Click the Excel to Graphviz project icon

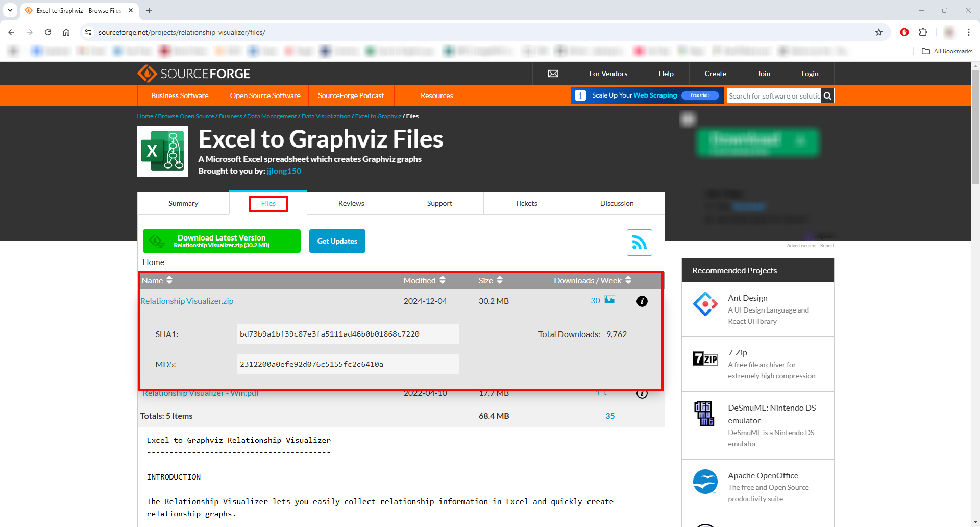(163, 151)
